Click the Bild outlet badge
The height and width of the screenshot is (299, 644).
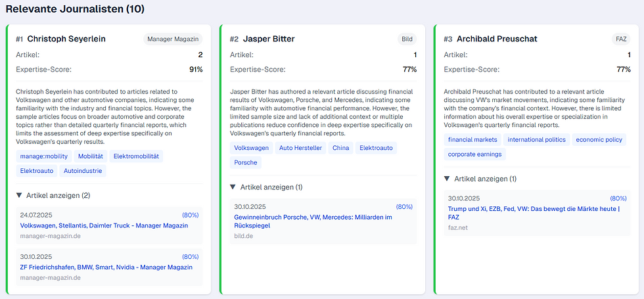407,39
